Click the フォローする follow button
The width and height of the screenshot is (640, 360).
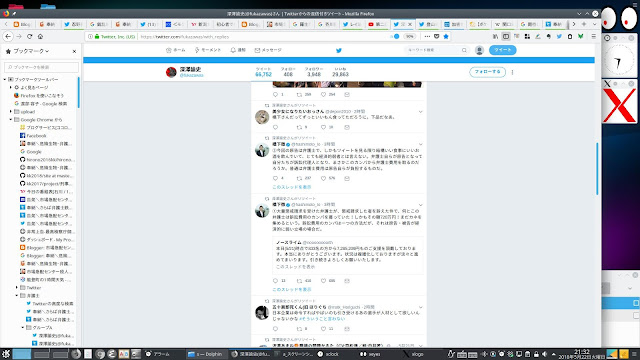(x=487, y=72)
